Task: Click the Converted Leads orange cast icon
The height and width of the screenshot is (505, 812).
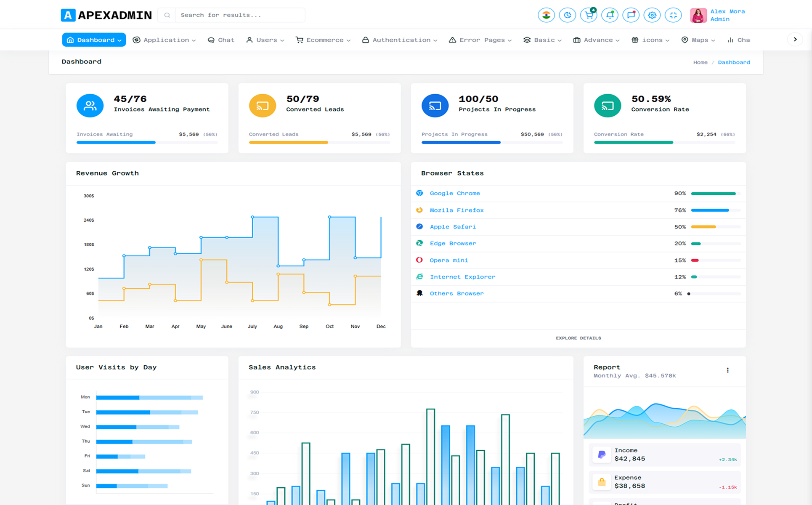Action: 263,106
